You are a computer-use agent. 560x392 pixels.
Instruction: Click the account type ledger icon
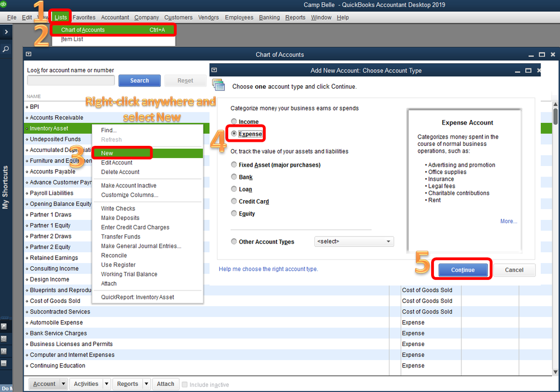(x=218, y=85)
